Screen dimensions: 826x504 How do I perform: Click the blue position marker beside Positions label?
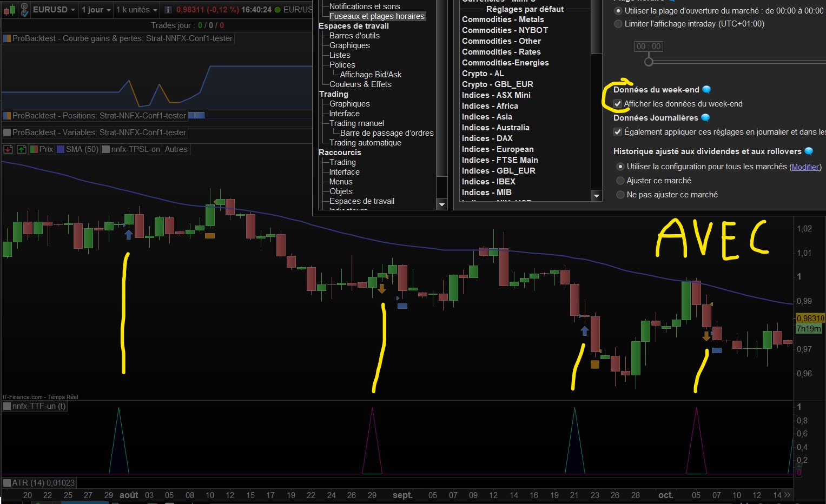196,115
